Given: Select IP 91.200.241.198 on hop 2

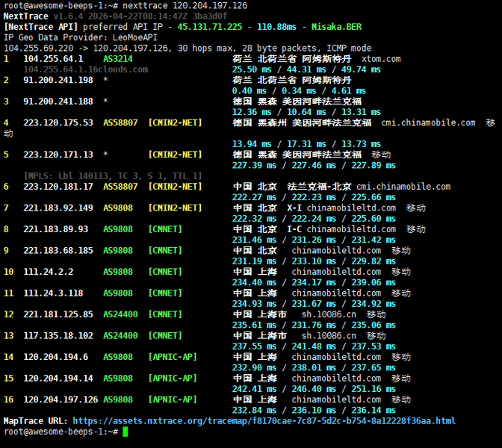Looking at the screenshot, I should 58,80.
